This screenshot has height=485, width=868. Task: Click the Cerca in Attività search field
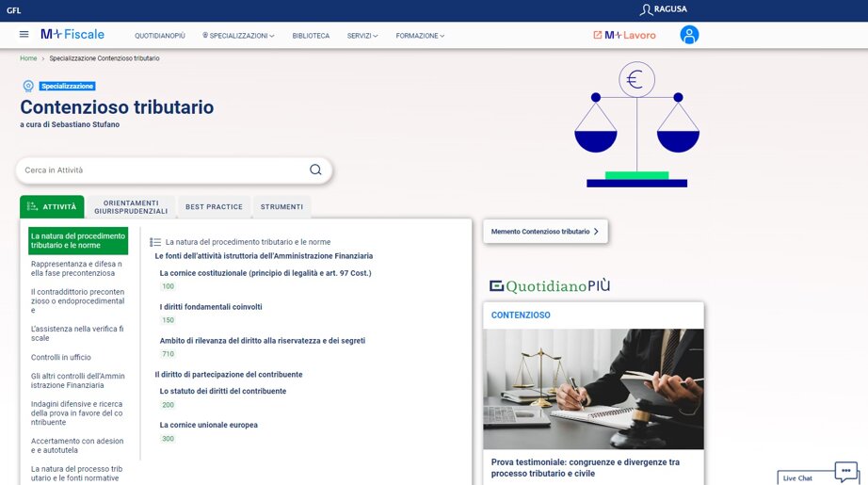tap(160, 170)
